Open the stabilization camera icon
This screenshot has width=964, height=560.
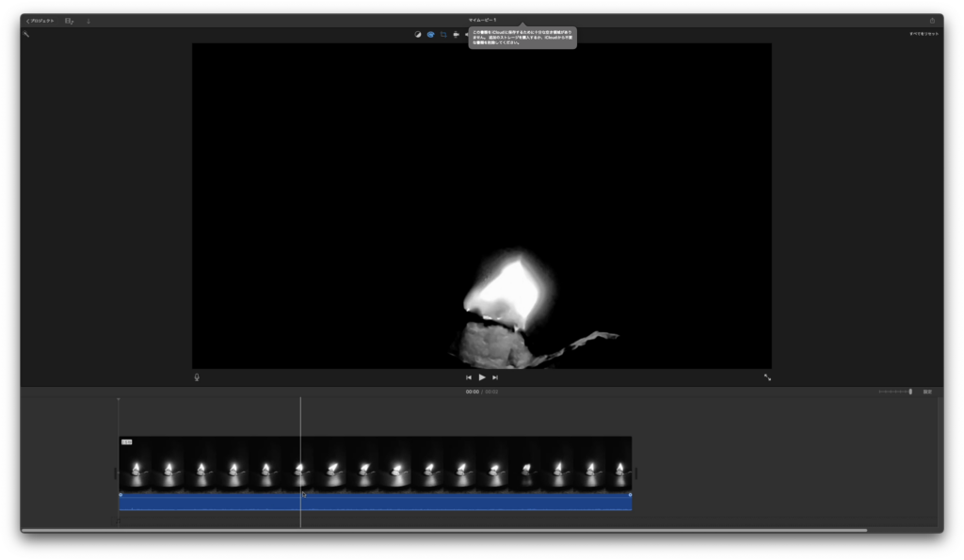pyautogui.click(x=456, y=35)
